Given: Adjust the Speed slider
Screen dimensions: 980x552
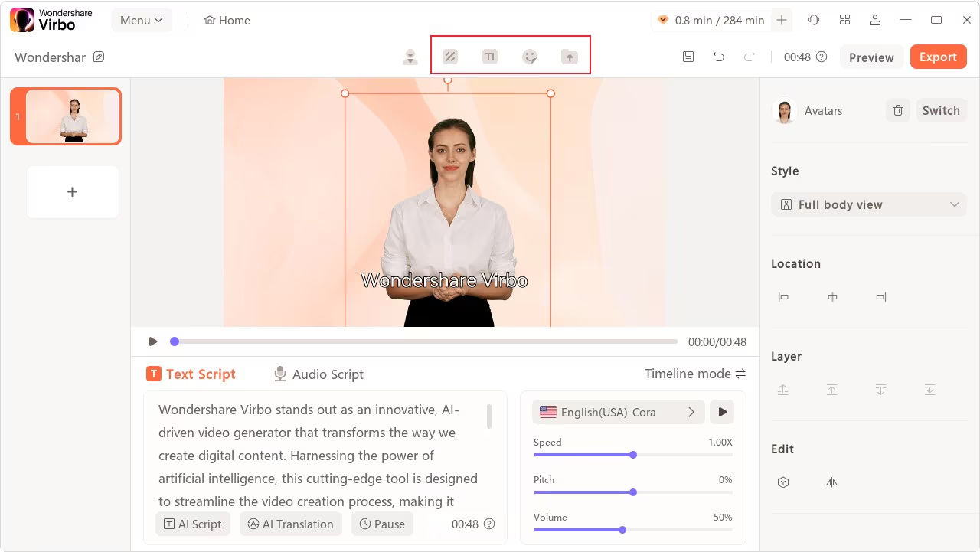Looking at the screenshot, I should point(633,455).
